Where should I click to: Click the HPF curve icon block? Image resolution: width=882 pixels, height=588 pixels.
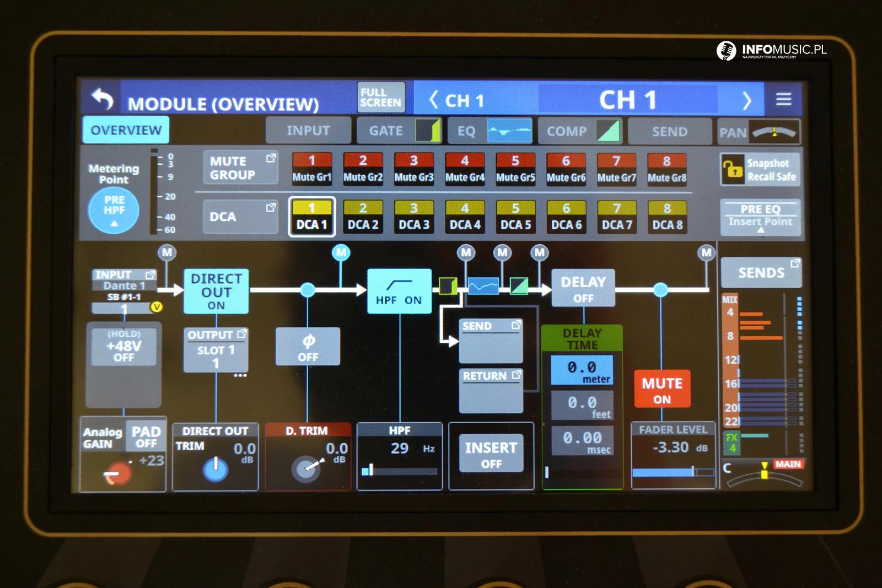point(400,284)
